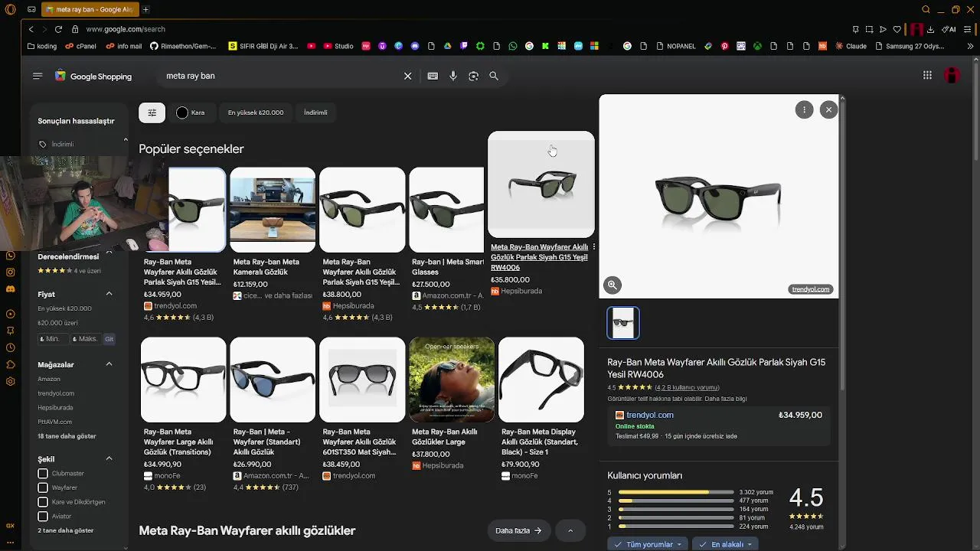Open the koding bookmarks folder
This screenshot has width=980, height=551.
point(41,46)
